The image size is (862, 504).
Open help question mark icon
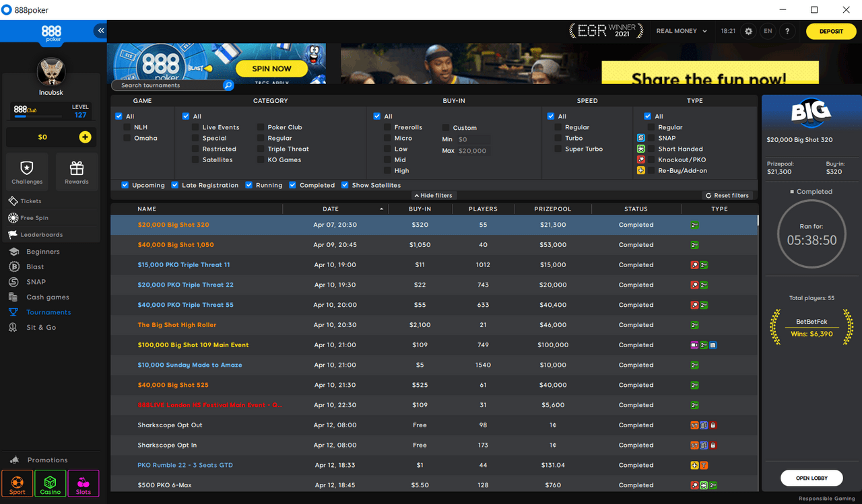[x=787, y=31]
